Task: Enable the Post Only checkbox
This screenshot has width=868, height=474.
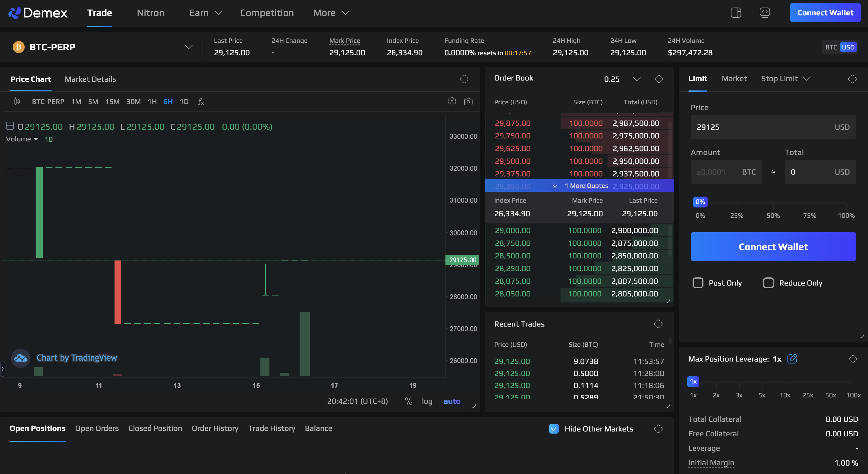Action: click(x=698, y=283)
